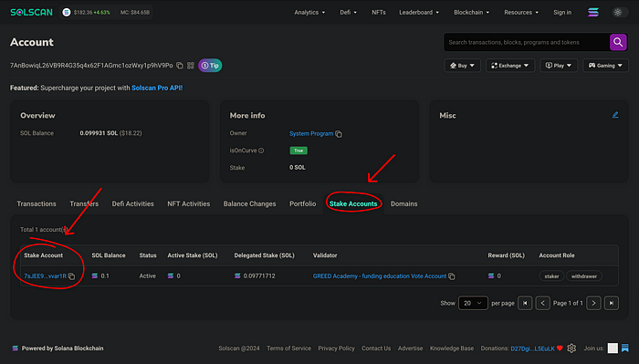Copy the account address with copy icon

(x=180, y=66)
